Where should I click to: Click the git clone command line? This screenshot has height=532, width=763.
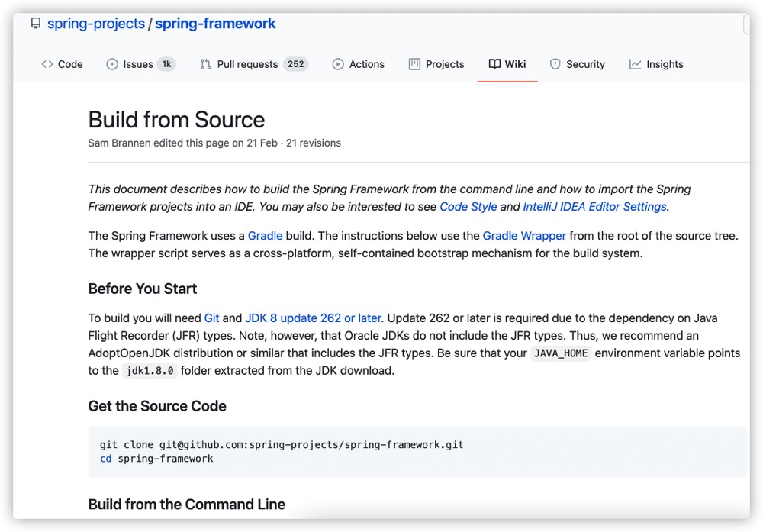click(282, 445)
